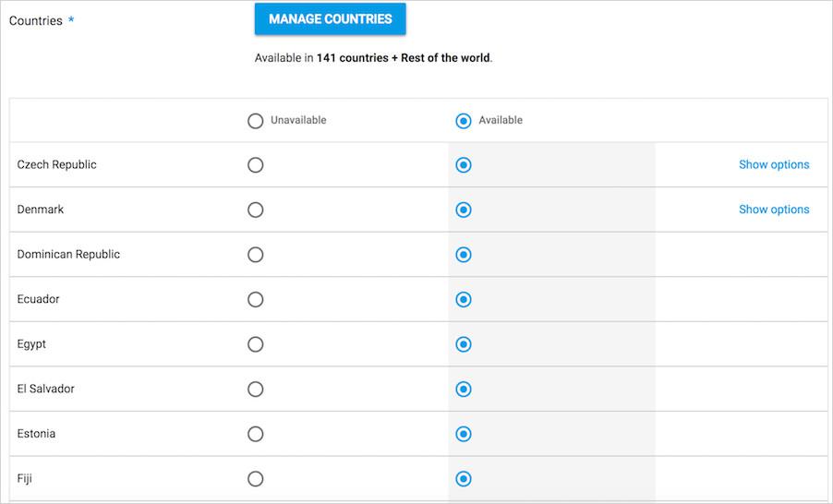This screenshot has height=504, width=833.
Task: Mark Estonia as Unavailable
Action: [256, 435]
